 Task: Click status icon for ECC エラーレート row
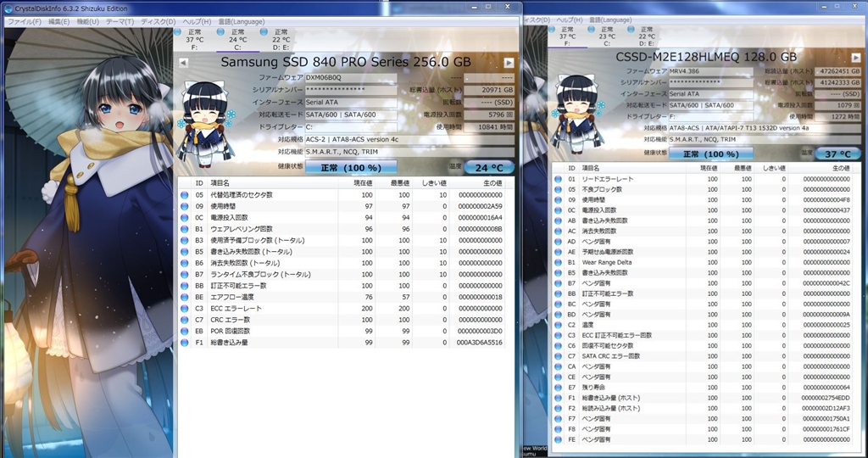(x=184, y=309)
